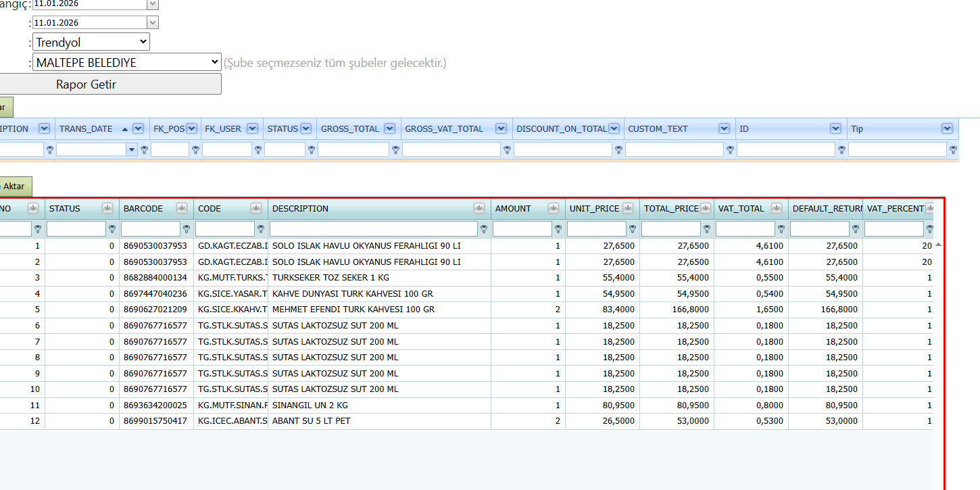The width and height of the screenshot is (980, 490).
Task: Select row TURKSEKER TOZ SEKER 1 KG
Action: (x=466, y=278)
